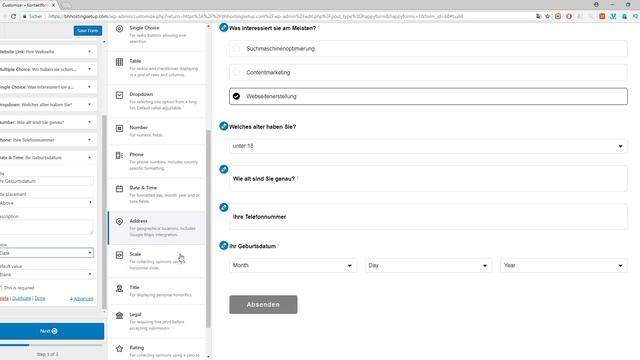
Task: Open the Advanced settings link
Action: pos(82,299)
